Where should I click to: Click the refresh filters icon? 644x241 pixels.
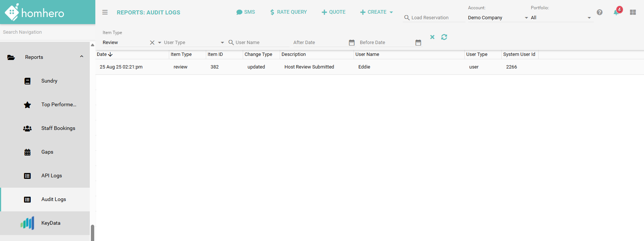point(444,37)
